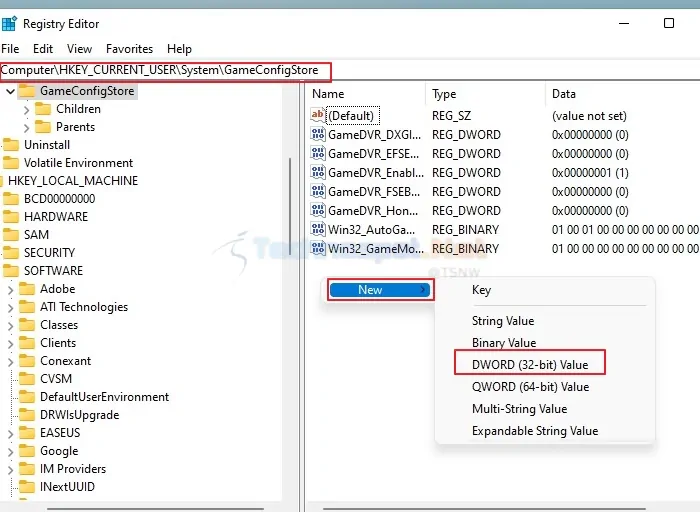Click the GameDVR_Hon DWORD value icon
Image resolution: width=700 pixels, height=512 pixels.
(x=318, y=210)
